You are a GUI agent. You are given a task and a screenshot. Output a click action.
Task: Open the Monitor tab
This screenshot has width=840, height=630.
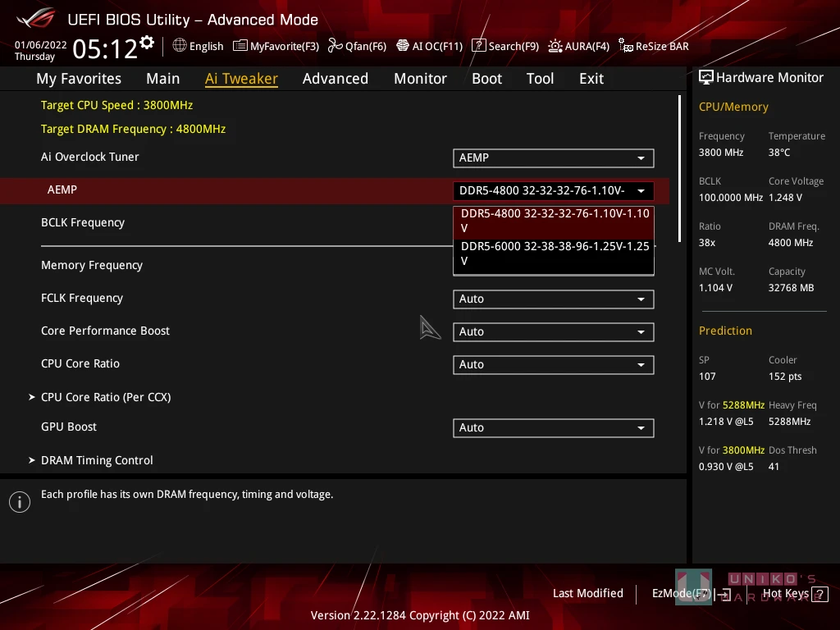[x=421, y=79]
